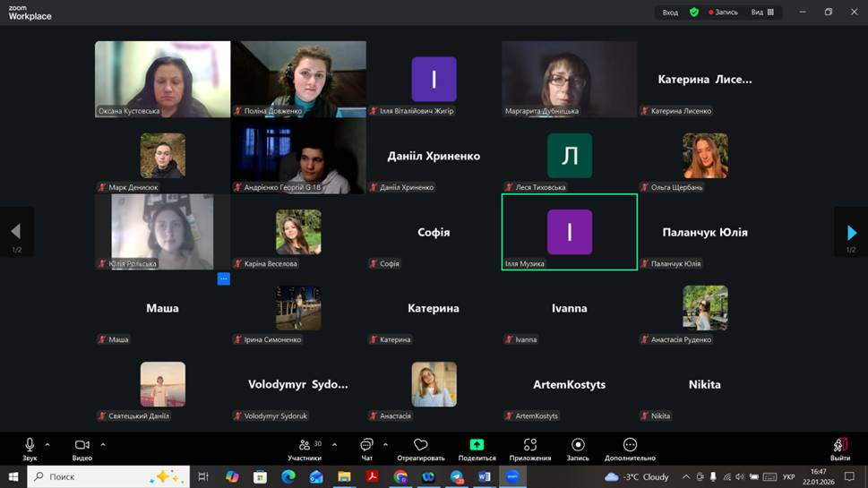Click the green encryption shield icon
Viewport: 868px width, 488px height.
[x=693, y=13]
